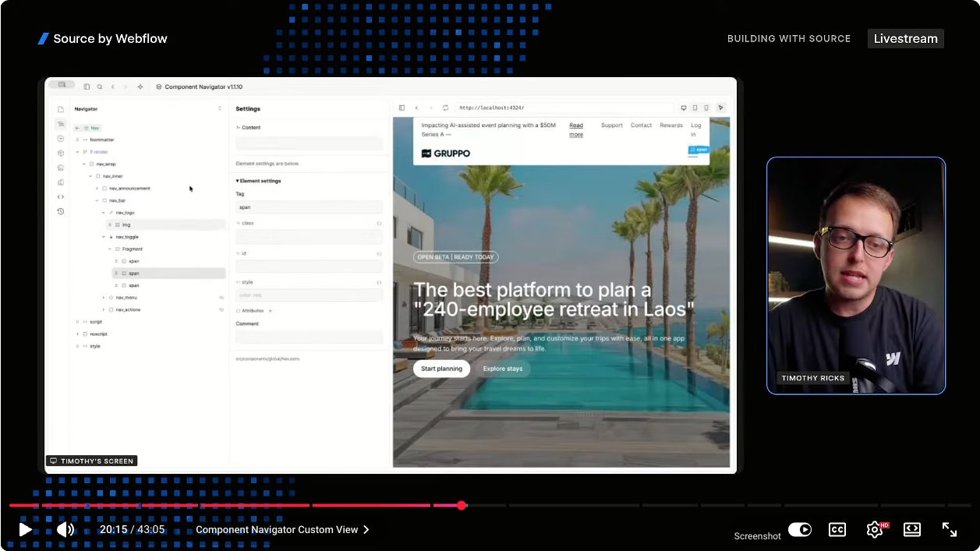The image size is (980, 551).
Task: Collapse the nav_toggle tree node
Action: (103, 237)
